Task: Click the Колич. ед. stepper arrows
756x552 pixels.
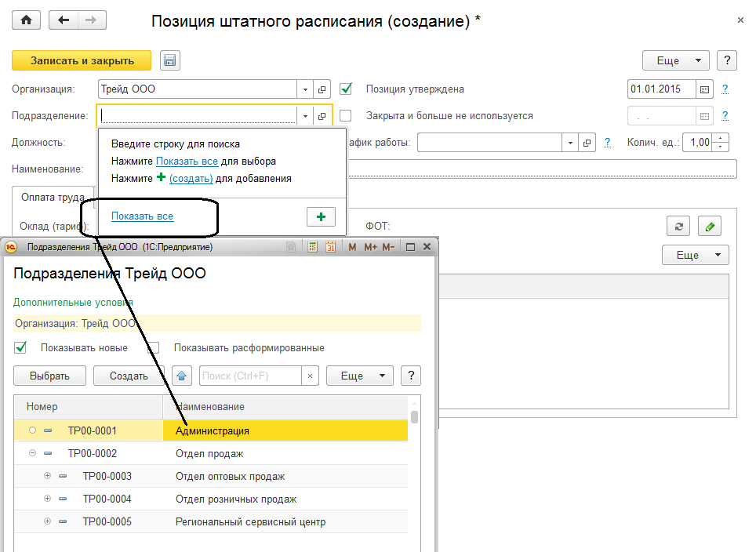Action: (721, 142)
